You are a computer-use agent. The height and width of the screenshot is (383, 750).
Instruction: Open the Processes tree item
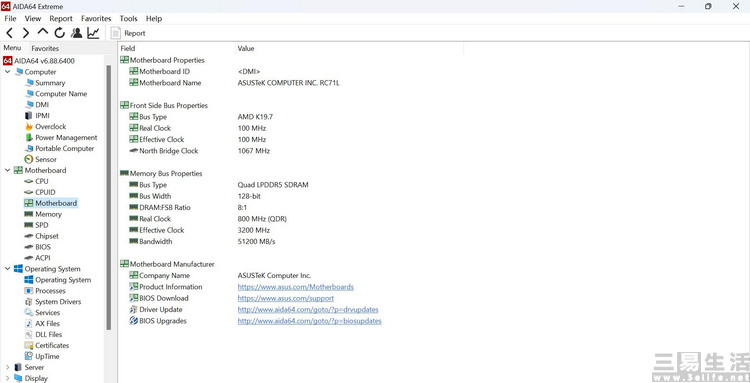(x=45, y=291)
